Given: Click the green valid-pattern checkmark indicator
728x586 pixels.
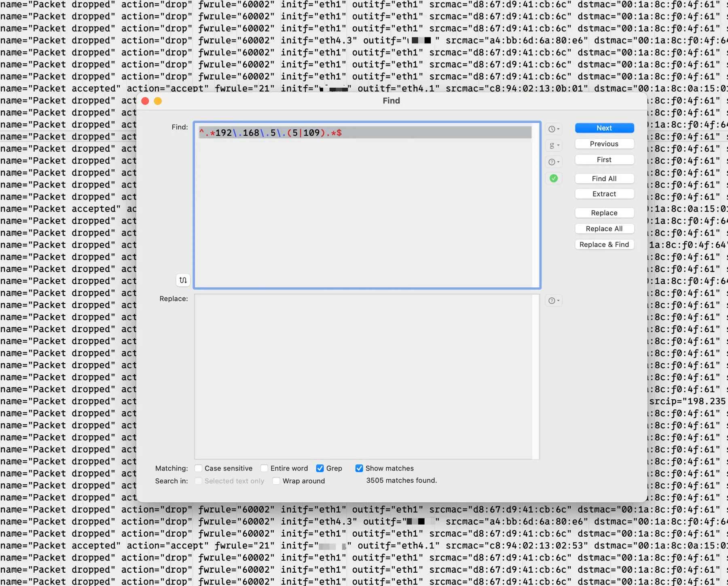Looking at the screenshot, I should coord(554,178).
